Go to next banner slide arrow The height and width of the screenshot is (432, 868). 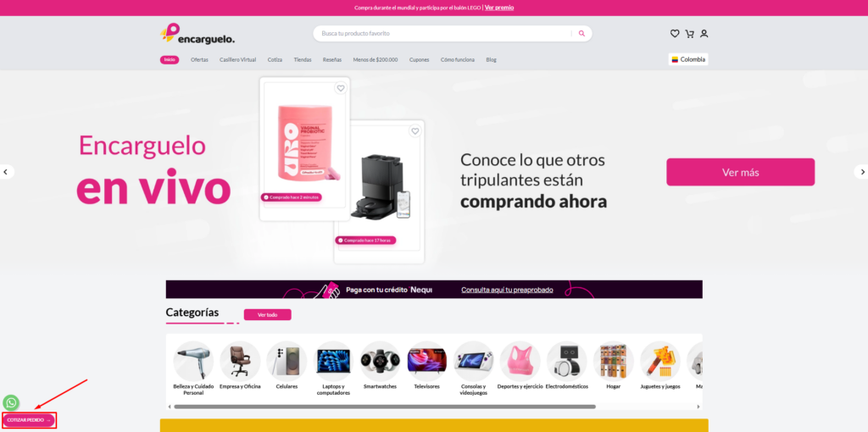point(861,172)
